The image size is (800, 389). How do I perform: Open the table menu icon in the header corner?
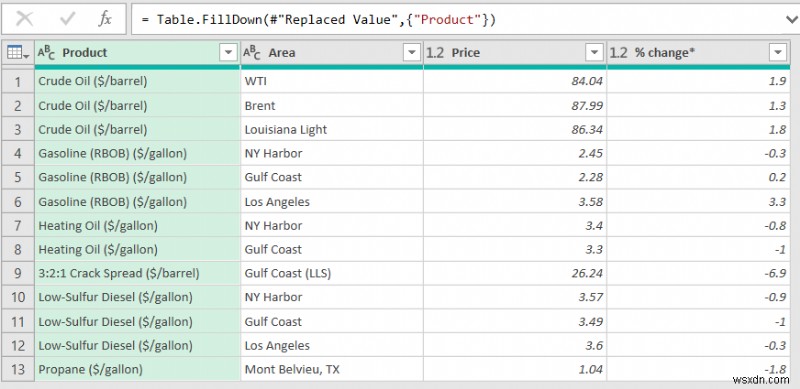coord(18,52)
